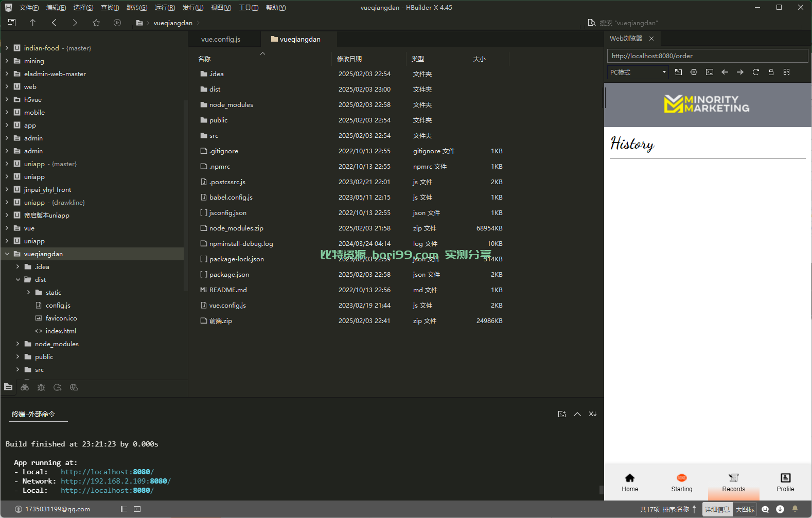Open the PC模式 device mode dropdown
This screenshot has width=812, height=518.
(x=638, y=72)
